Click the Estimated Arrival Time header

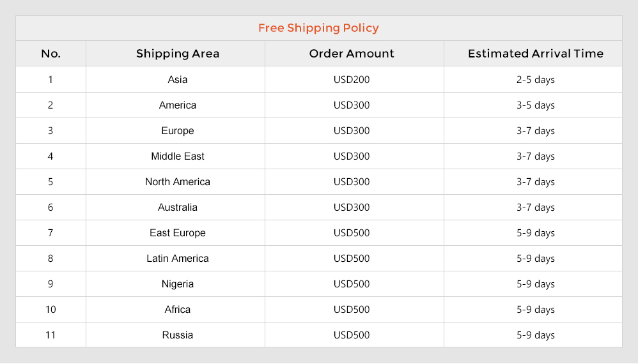click(536, 54)
